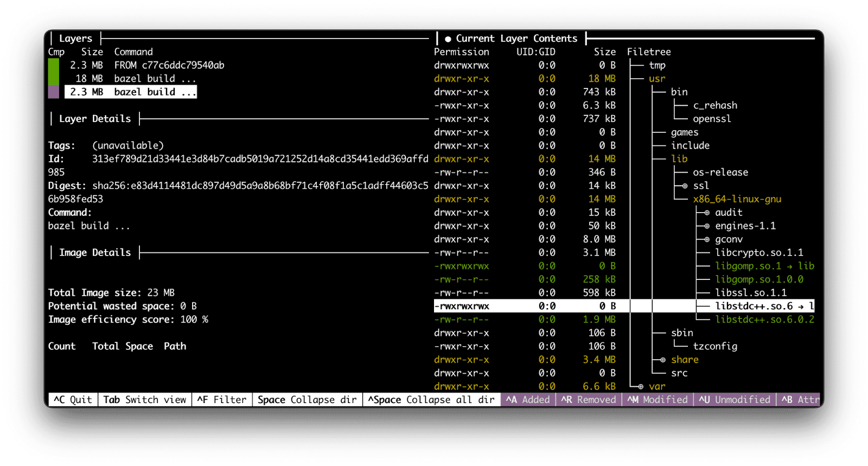Select the tmp directory in filetree
This screenshot has width=868, height=466.
[x=657, y=66]
